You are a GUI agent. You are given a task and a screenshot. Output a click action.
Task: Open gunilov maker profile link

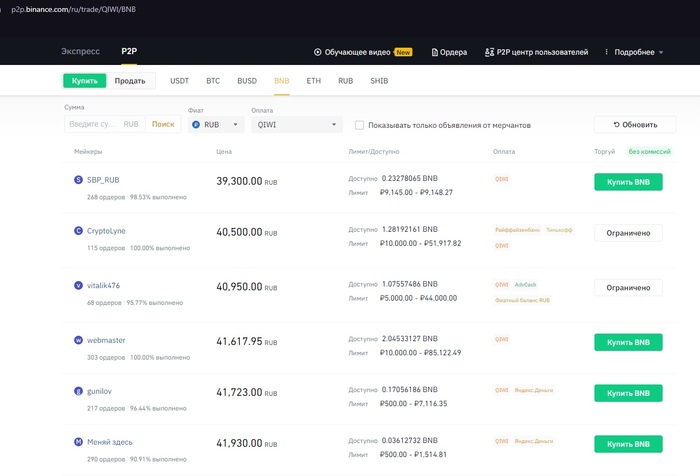coord(99,391)
